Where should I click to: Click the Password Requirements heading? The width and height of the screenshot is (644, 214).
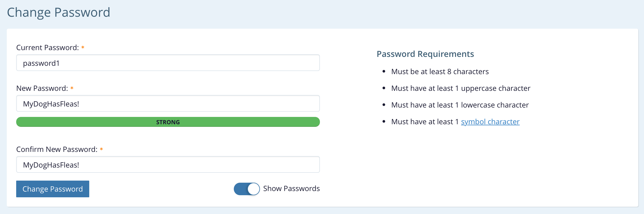(x=425, y=54)
